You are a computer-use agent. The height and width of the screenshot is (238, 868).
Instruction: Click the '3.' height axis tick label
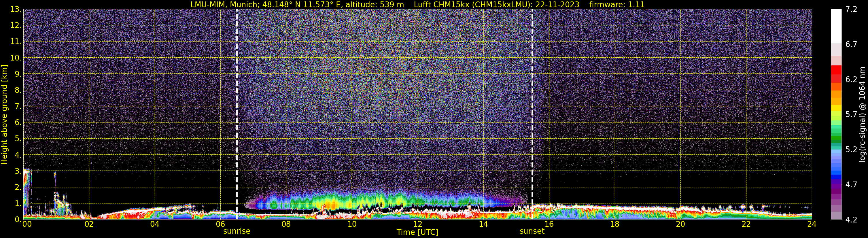(18, 171)
